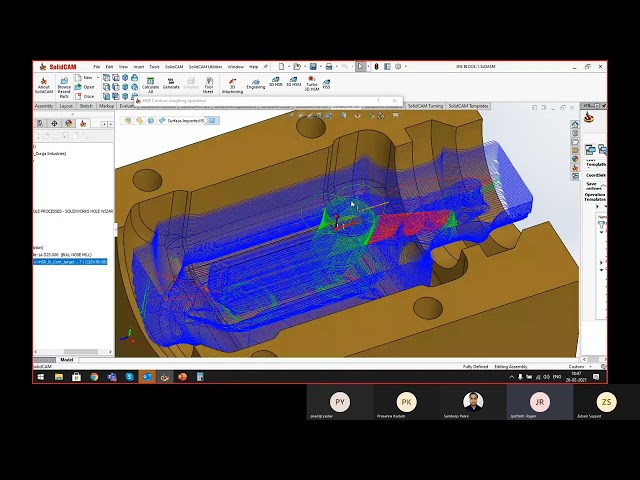Image resolution: width=640 pixels, height=480 pixels.
Task: Click the About SolidCAM icon
Action: click(44, 85)
